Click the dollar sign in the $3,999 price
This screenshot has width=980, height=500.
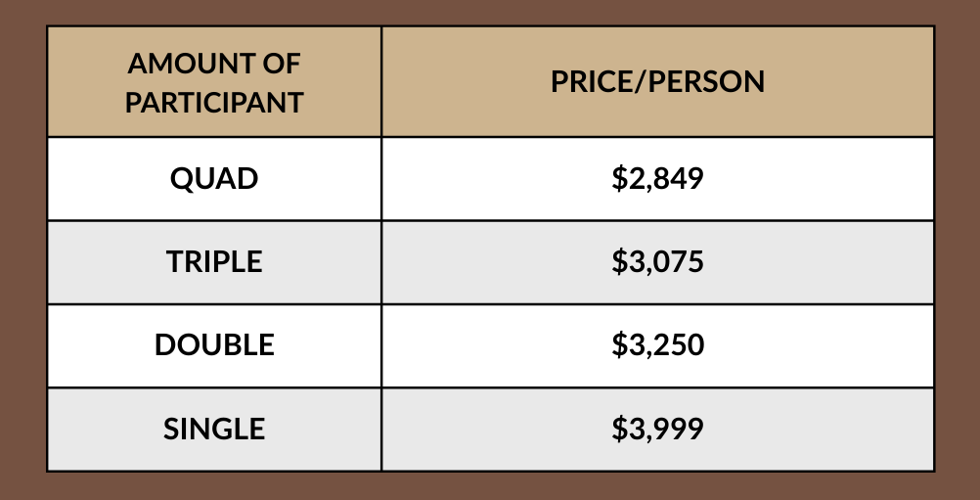click(x=619, y=429)
